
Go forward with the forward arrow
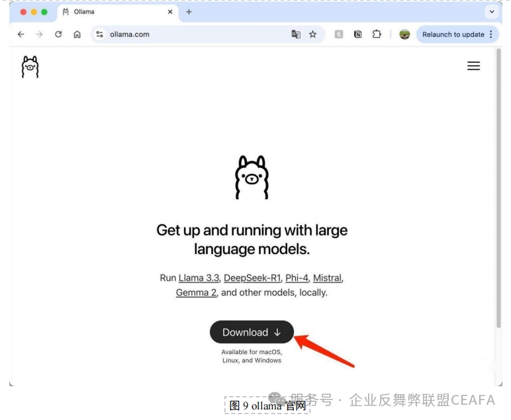(40, 34)
